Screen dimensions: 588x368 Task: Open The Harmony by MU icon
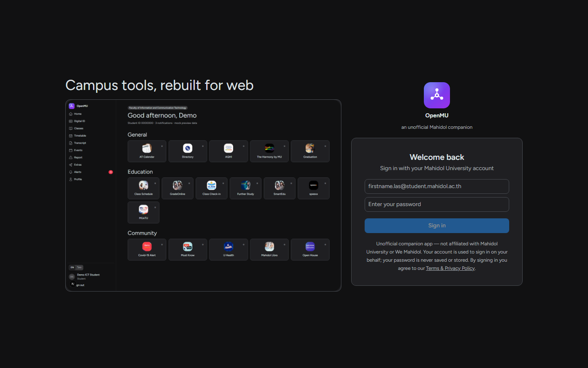pyautogui.click(x=269, y=148)
